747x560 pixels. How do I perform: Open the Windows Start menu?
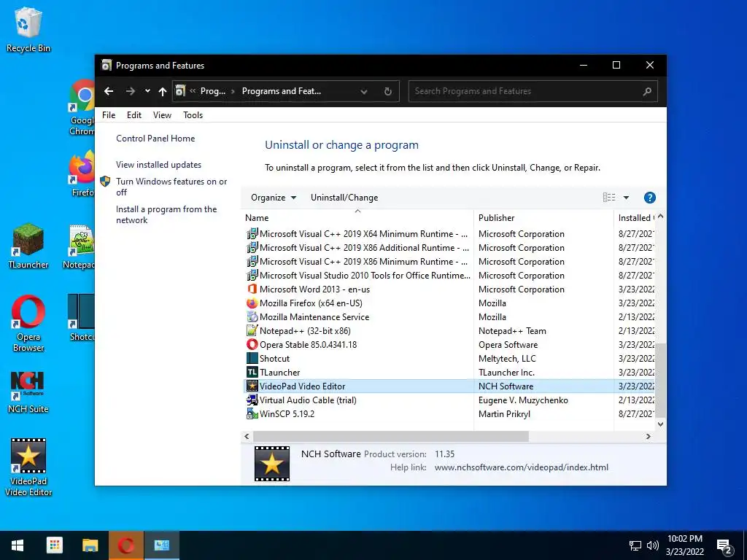pos(18,545)
